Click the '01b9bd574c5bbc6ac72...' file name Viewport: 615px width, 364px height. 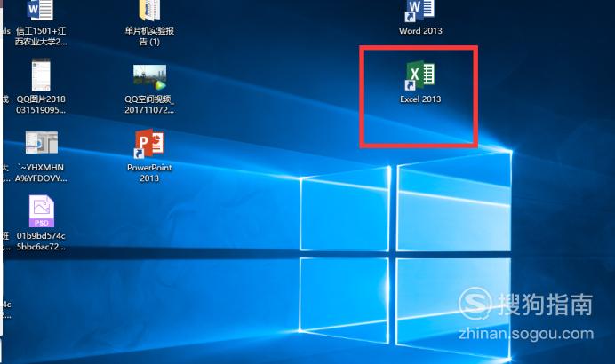click(x=41, y=241)
